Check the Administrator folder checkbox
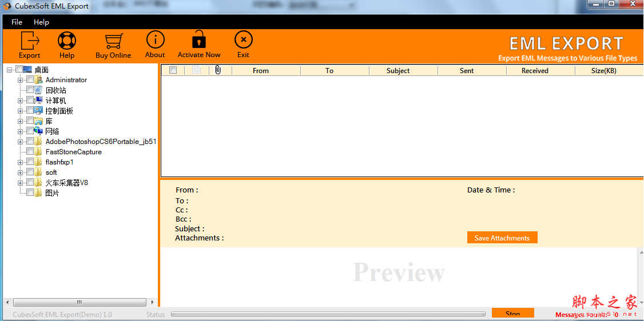Viewport: 644px width, 321px height. (30, 79)
